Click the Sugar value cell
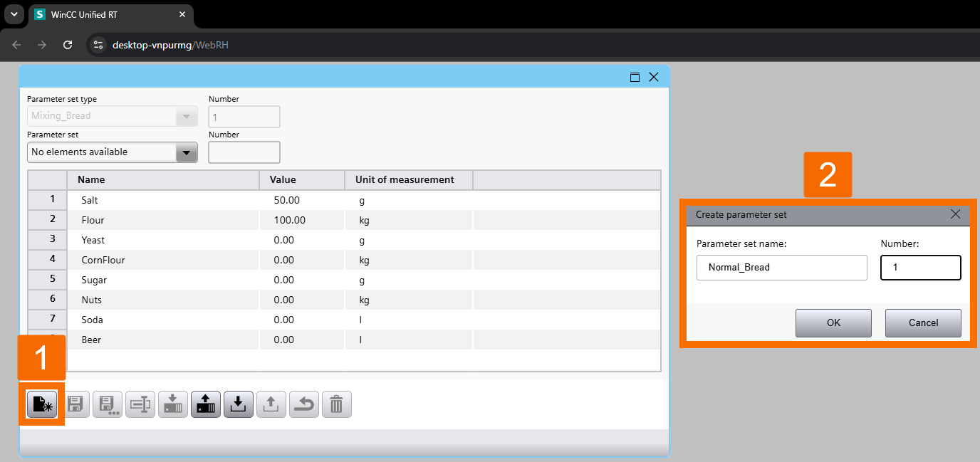 [302, 280]
